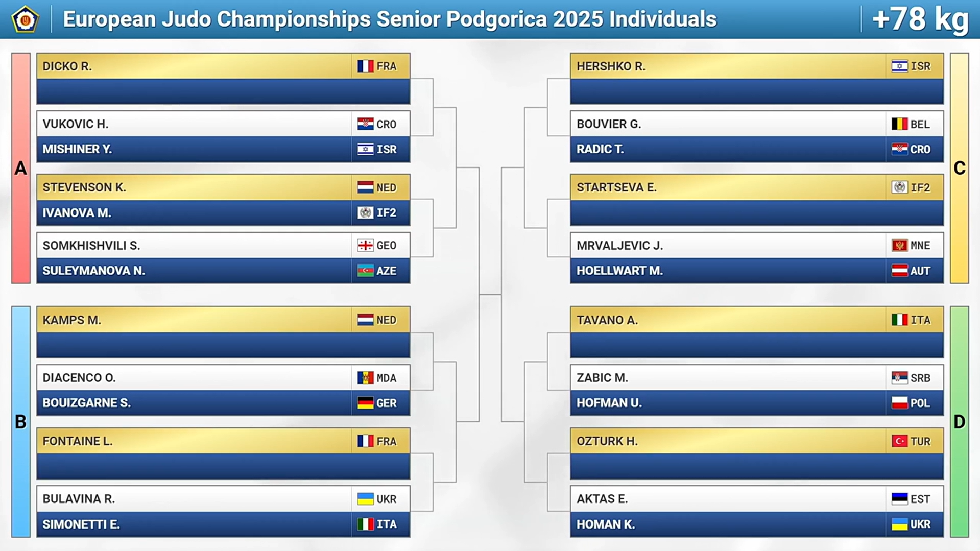The height and width of the screenshot is (551, 980).
Task: Click the championship title text in header
Action: pos(390,19)
